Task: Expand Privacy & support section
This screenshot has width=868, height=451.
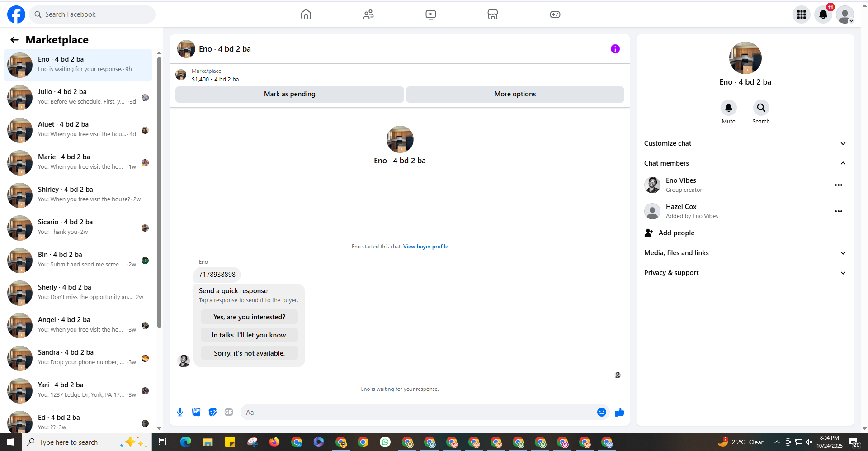Action: (x=745, y=273)
